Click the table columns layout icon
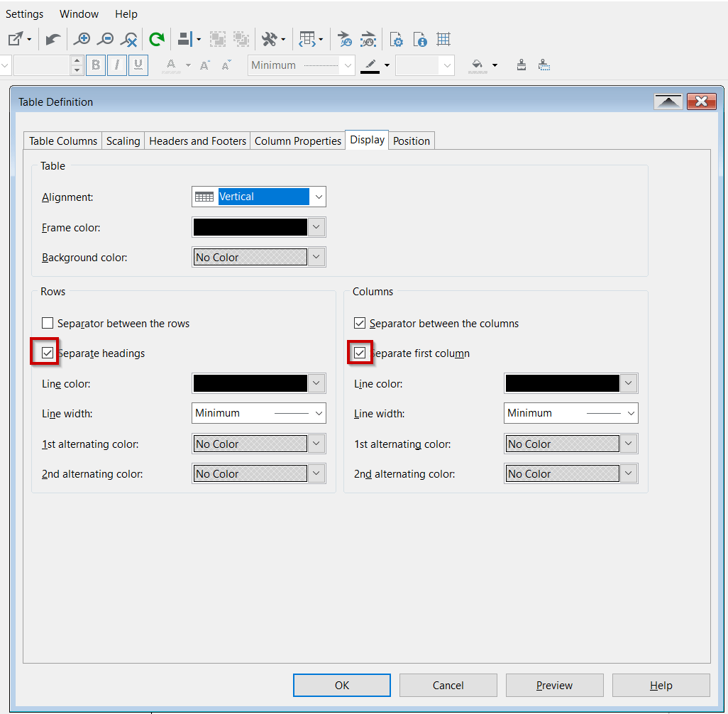Screen dimensions: 728x714 click(x=307, y=39)
